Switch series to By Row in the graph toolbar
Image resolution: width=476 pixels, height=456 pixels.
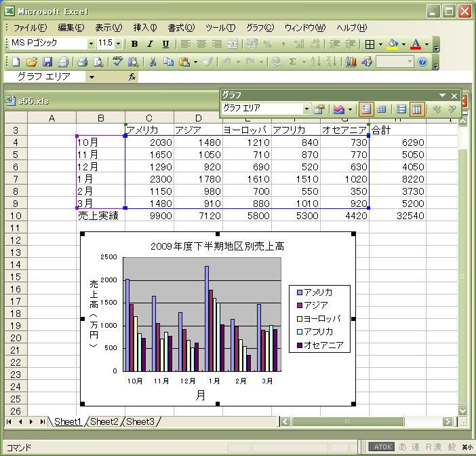(401, 109)
